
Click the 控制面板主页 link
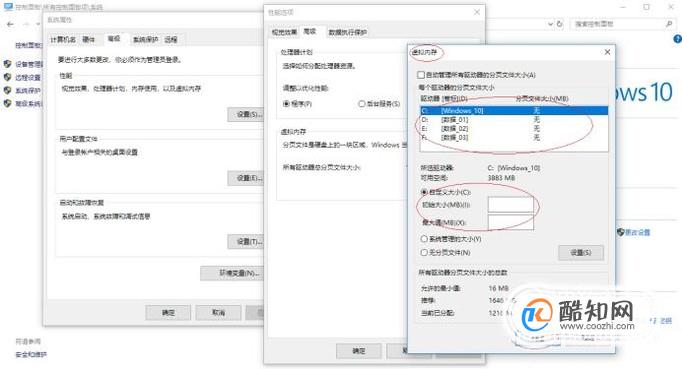coord(30,45)
